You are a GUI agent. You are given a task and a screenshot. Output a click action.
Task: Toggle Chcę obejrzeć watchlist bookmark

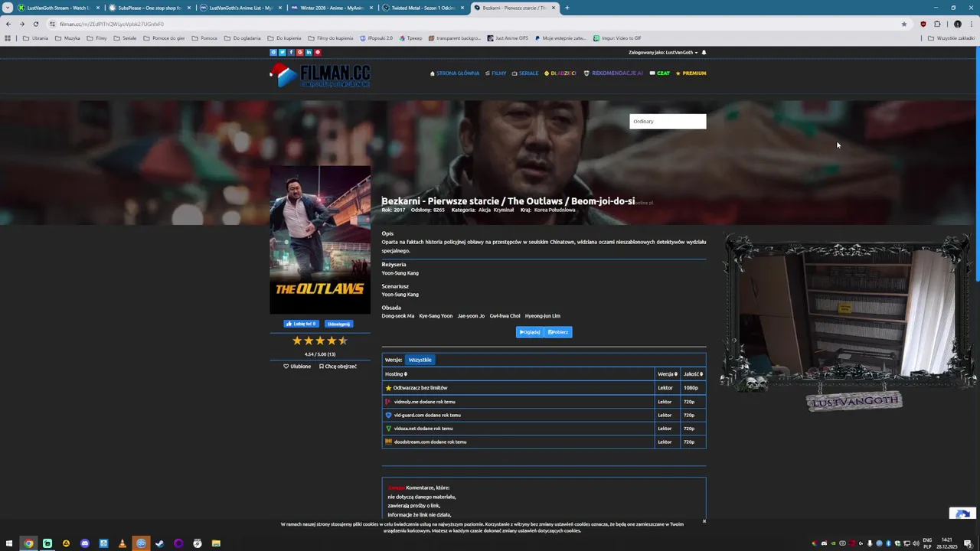[x=338, y=367]
